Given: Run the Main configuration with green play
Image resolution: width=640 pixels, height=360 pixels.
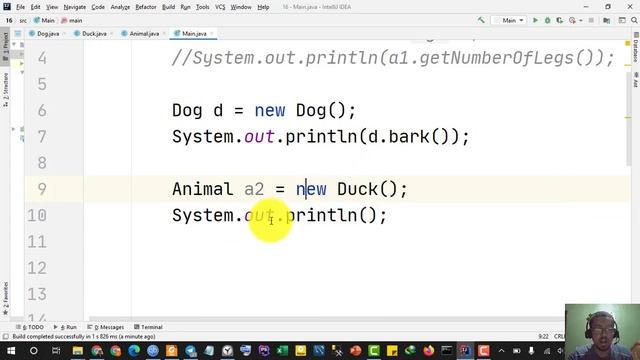Looking at the screenshot, I should click(x=535, y=20).
